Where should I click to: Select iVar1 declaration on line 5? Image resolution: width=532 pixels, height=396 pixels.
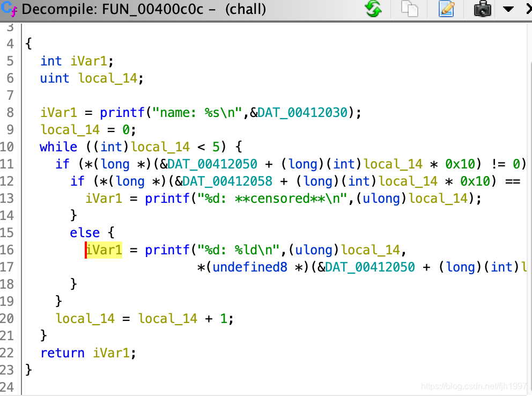click(x=89, y=61)
